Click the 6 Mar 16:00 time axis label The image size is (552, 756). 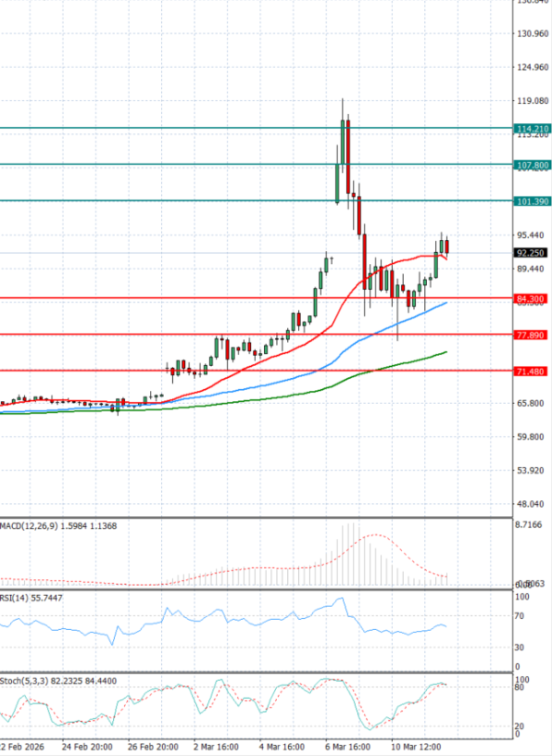pos(348,744)
